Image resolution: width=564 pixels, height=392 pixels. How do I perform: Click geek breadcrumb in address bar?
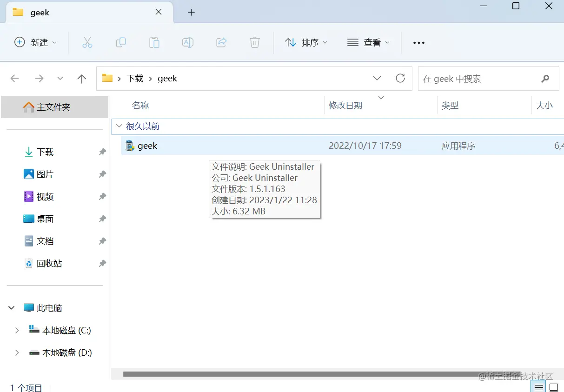pos(167,78)
